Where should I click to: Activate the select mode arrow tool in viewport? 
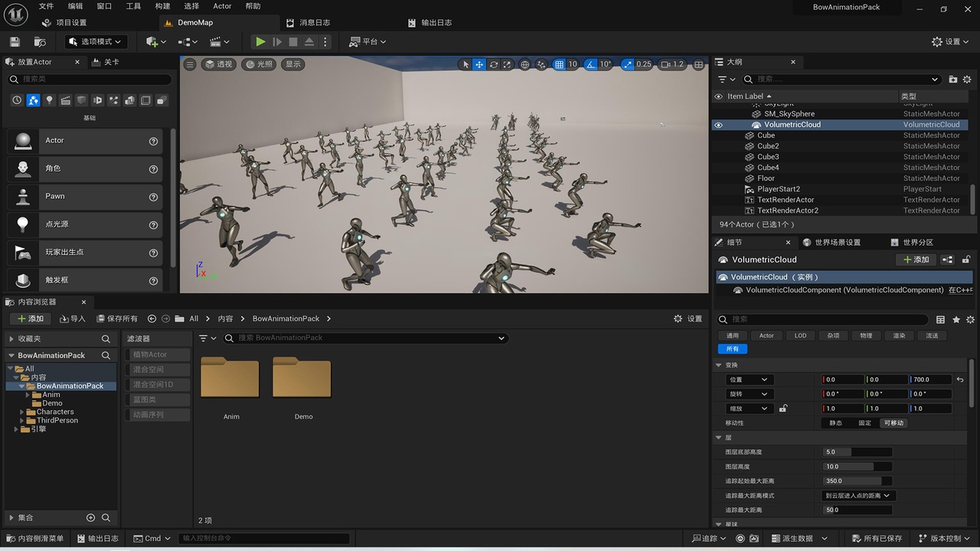point(465,64)
